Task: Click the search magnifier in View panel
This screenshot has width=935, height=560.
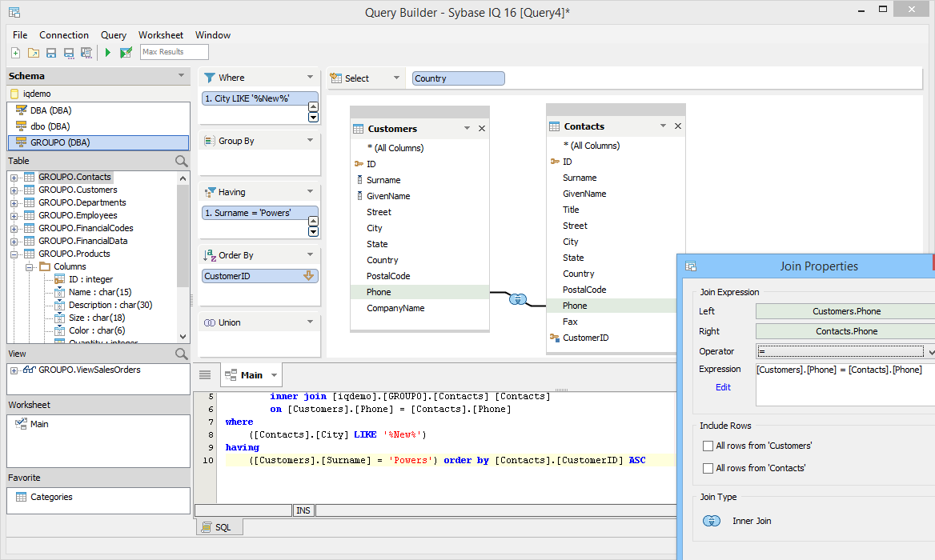Action: (x=182, y=354)
